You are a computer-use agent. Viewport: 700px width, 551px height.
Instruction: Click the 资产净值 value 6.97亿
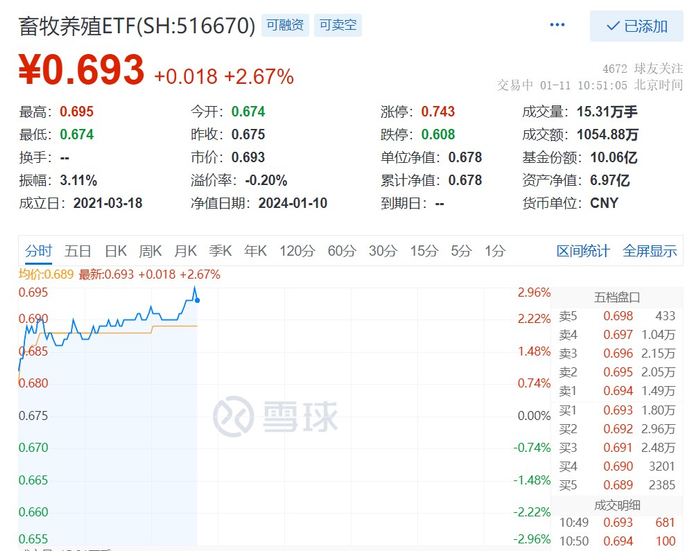coord(610,180)
